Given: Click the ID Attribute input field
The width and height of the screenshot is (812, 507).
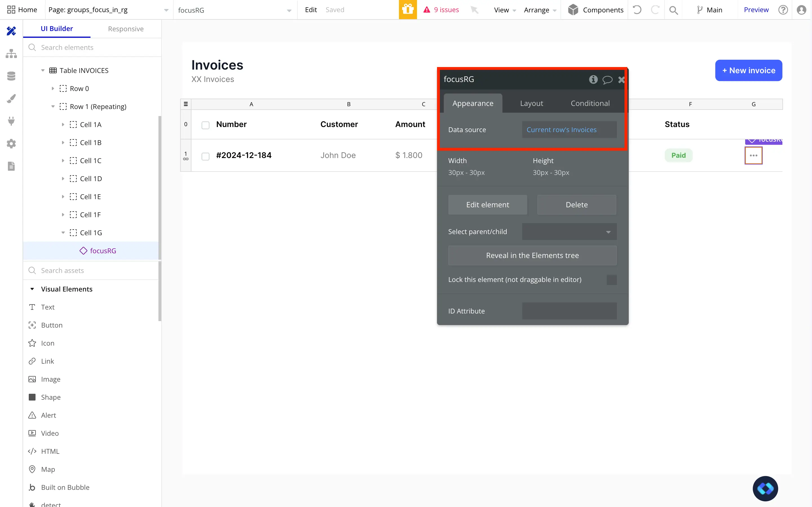Looking at the screenshot, I should 569,311.
